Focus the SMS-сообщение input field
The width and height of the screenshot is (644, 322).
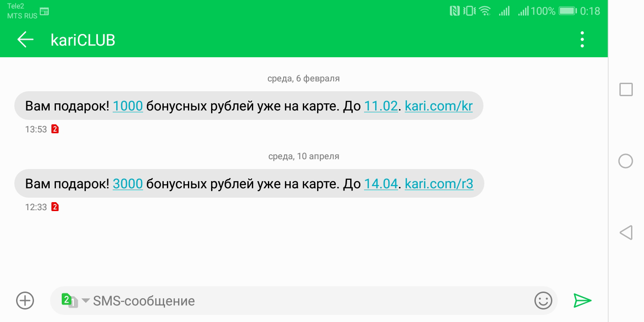[x=304, y=301]
